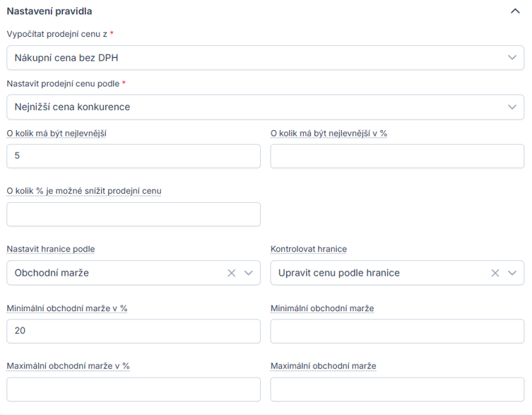Click the O kolik má být nejlevnější label
This screenshot has width=532, height=415.
pyautogui.click(x=57, y=133)
